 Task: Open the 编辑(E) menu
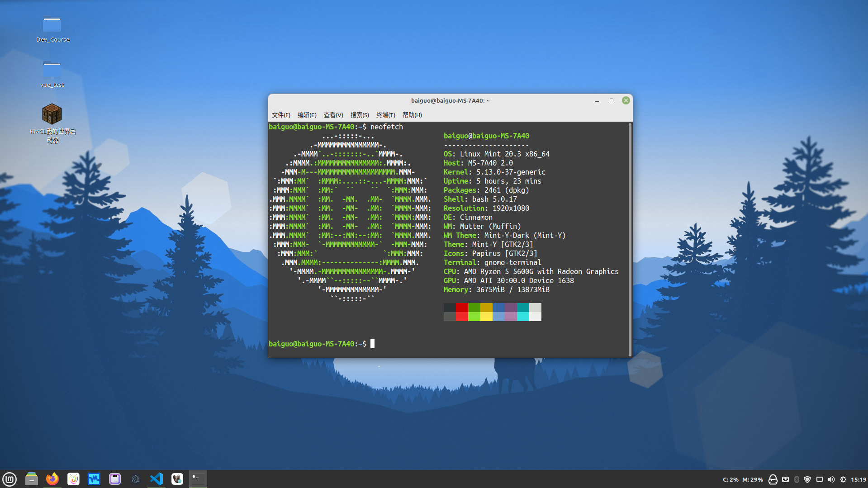tap(307, 115)
